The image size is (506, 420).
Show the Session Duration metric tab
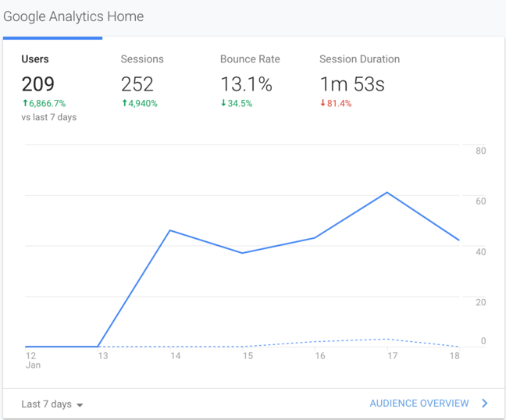tap(359, 59)
